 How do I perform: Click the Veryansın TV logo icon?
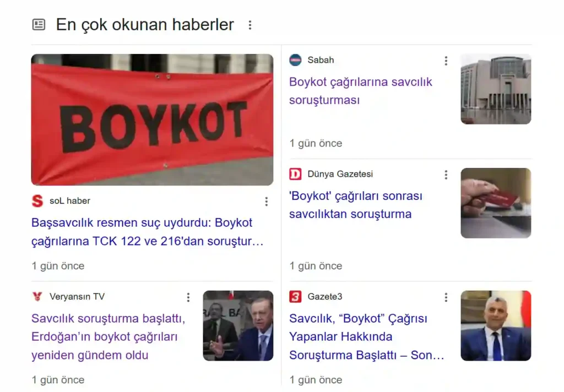(37, 297)
